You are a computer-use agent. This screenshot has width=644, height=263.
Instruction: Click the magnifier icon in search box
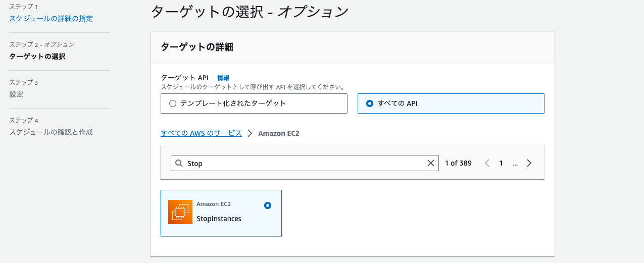[x=179, y=163]
